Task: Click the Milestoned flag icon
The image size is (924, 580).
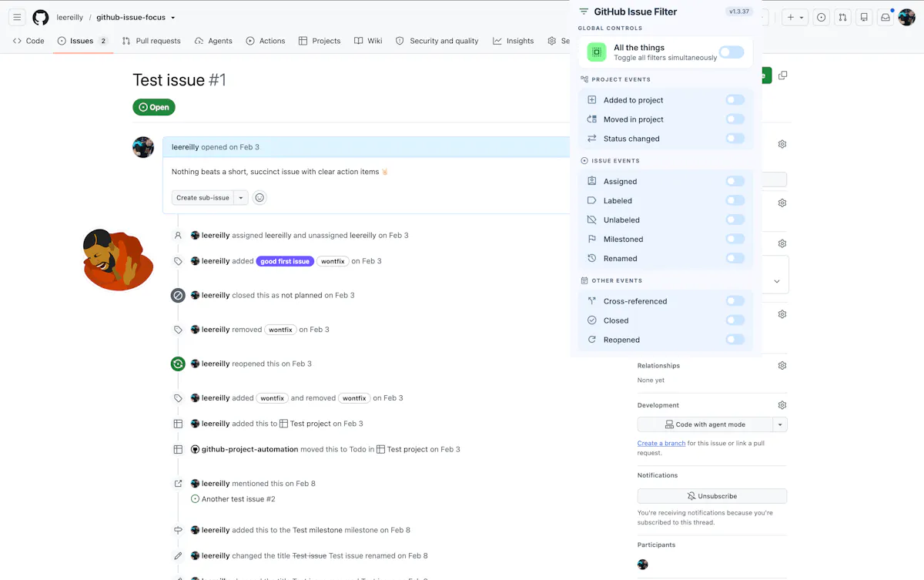Action: point(592,239)
